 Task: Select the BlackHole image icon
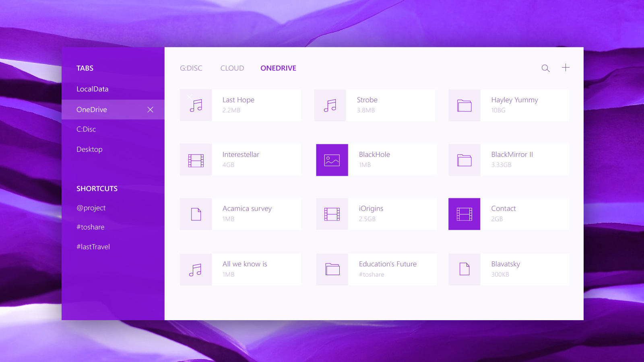pos(332,160)
